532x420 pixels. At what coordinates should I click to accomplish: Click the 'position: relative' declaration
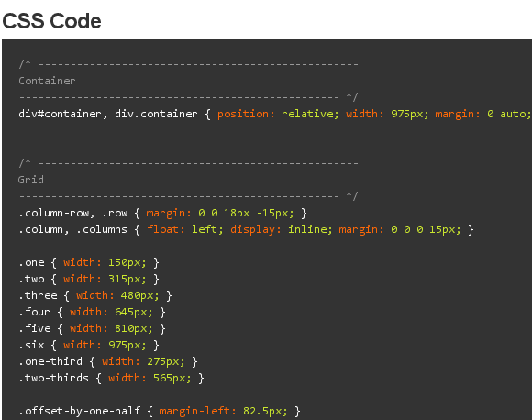pyautogui.click(x=278, y=114)
